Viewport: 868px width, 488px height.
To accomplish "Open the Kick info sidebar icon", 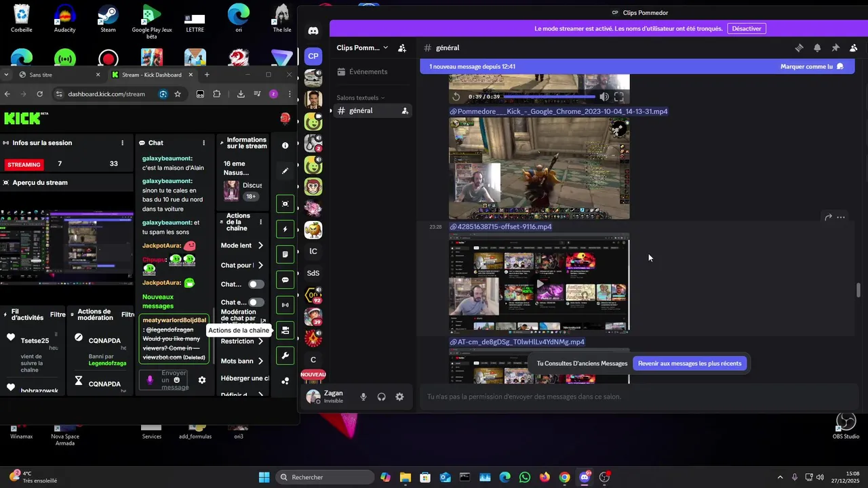I will (285, 146).
